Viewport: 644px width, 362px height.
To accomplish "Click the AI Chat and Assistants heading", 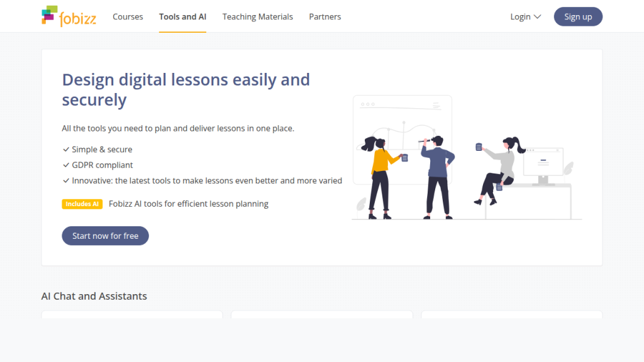I will click(94, 296).
